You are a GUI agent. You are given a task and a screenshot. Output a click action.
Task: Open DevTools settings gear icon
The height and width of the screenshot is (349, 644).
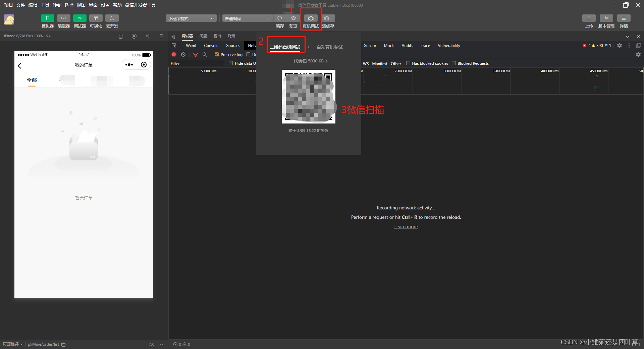620,45
